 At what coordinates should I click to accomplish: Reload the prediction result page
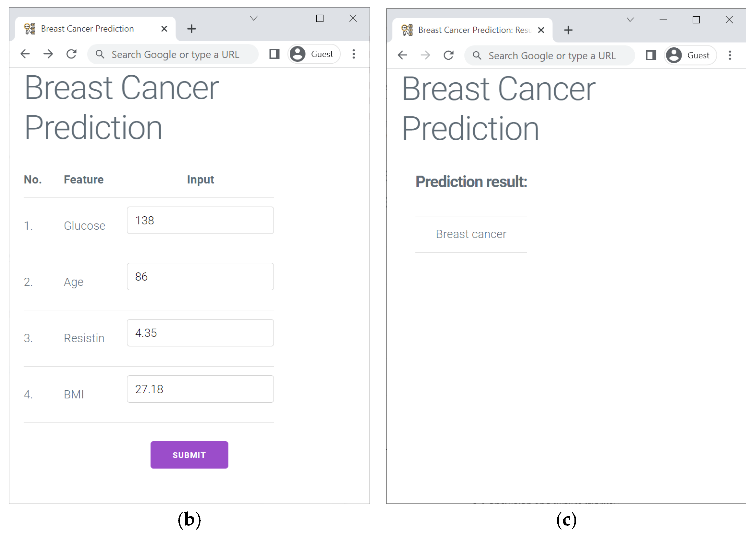click(448, 55)
